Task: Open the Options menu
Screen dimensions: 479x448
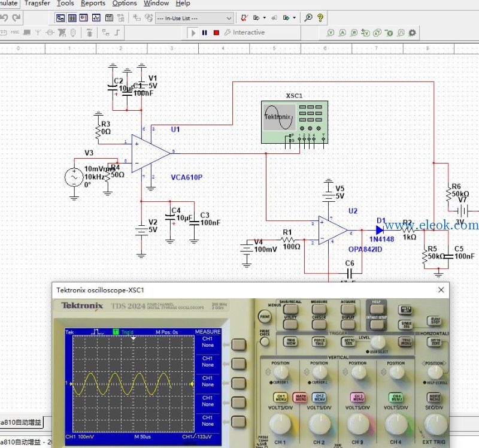Action: 125,4
